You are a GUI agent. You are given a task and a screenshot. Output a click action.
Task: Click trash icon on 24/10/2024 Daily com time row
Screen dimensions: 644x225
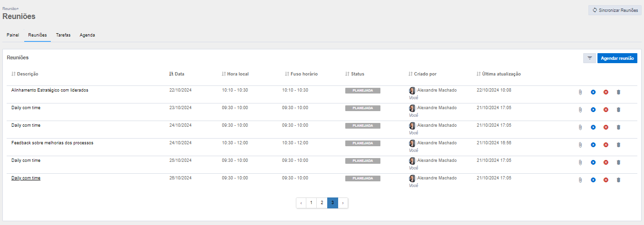[x=618, y=127]
